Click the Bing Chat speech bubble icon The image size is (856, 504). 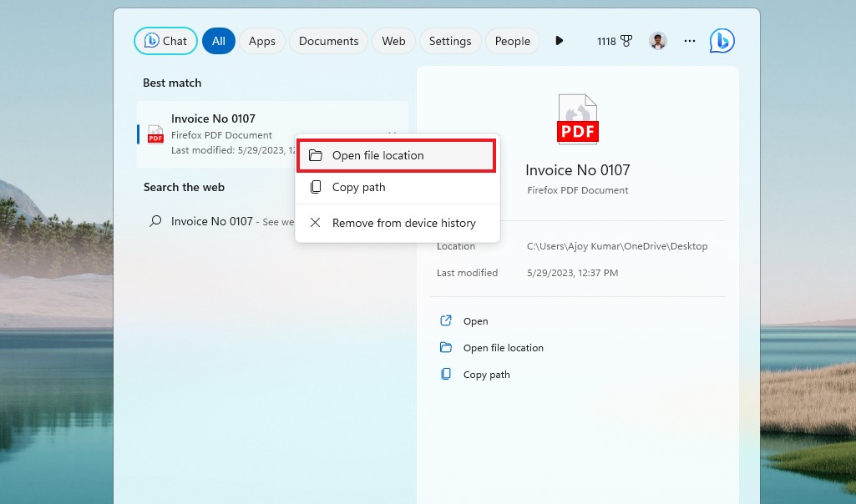pos(722,40)
